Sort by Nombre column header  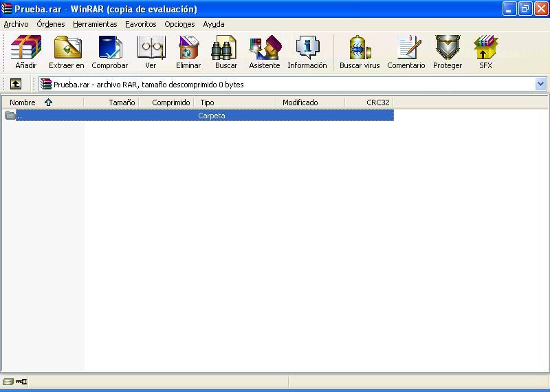tap(43, 102)
